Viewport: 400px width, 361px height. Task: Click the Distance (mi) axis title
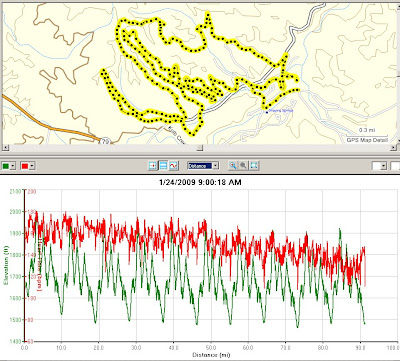[x=211, y=355]
